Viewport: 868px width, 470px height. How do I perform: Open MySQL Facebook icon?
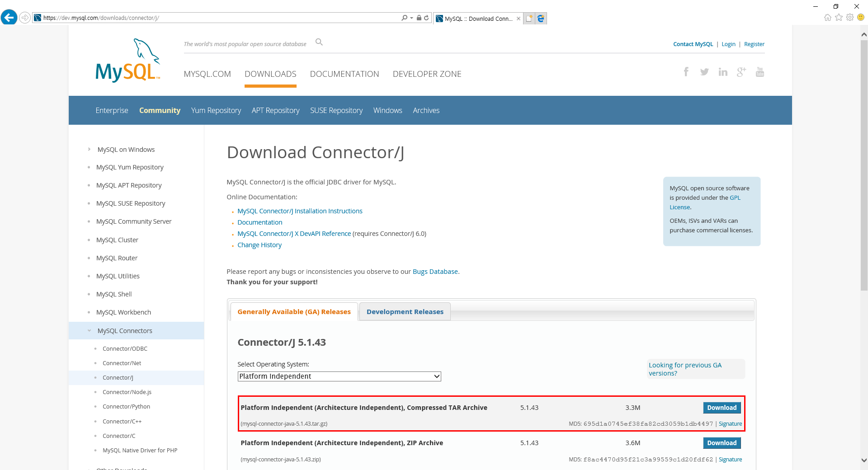click(x=686, y=72)
